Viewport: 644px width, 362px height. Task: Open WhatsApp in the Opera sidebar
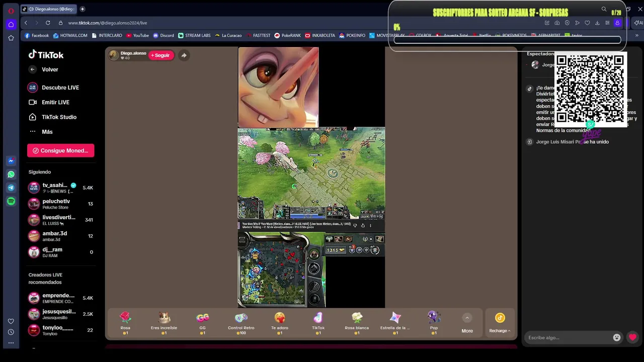click(x=11, y=174)
